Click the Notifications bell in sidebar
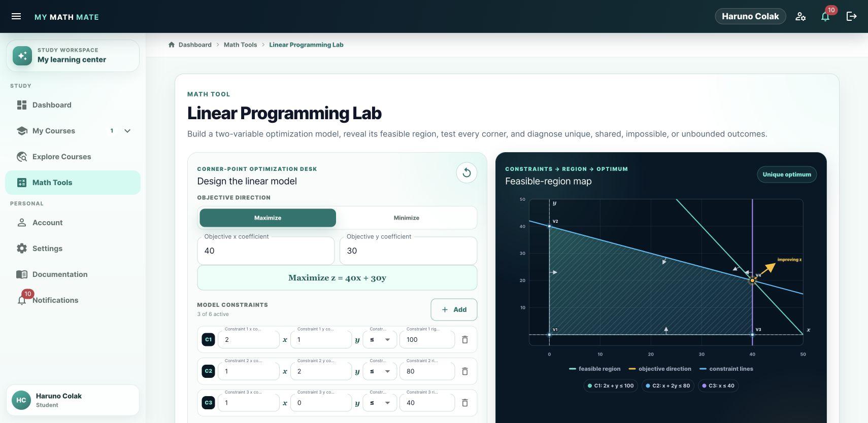 coord(22,300)
